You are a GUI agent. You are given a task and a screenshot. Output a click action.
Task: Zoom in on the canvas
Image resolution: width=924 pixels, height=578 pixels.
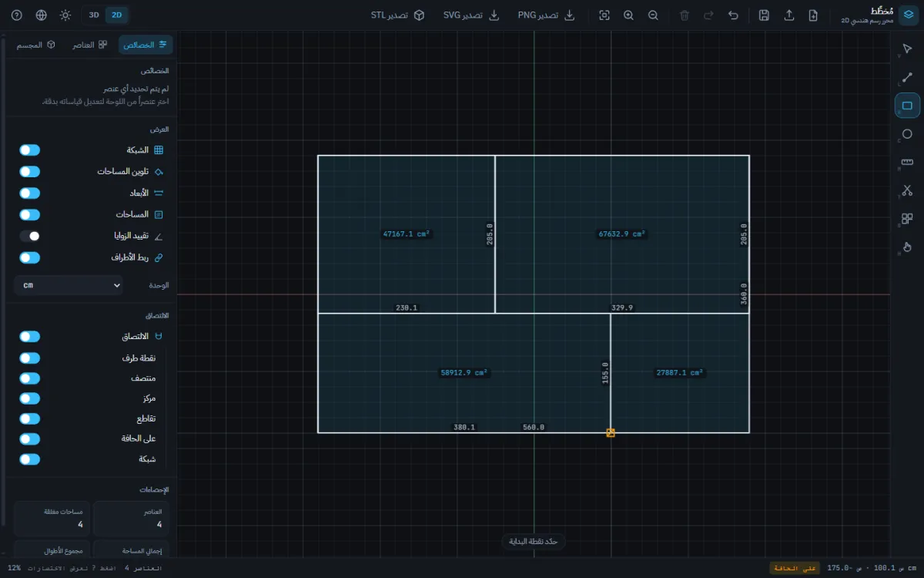tap(628, 15)
